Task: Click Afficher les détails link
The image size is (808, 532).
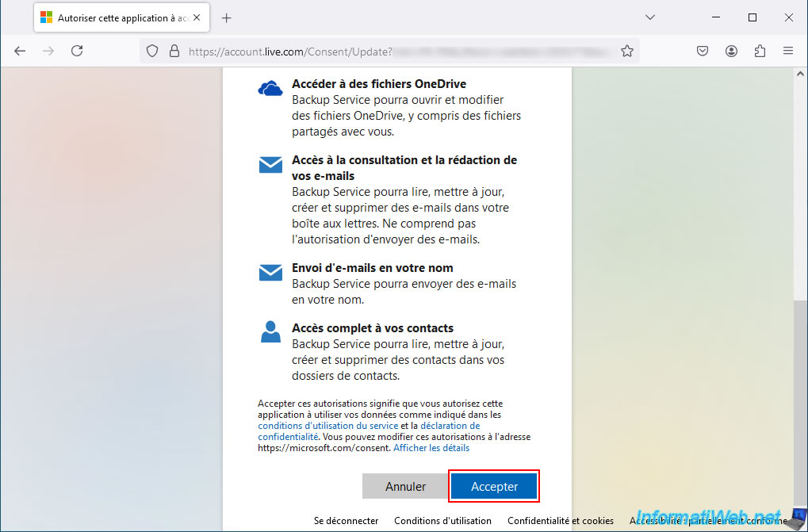Action: (431, 448)
